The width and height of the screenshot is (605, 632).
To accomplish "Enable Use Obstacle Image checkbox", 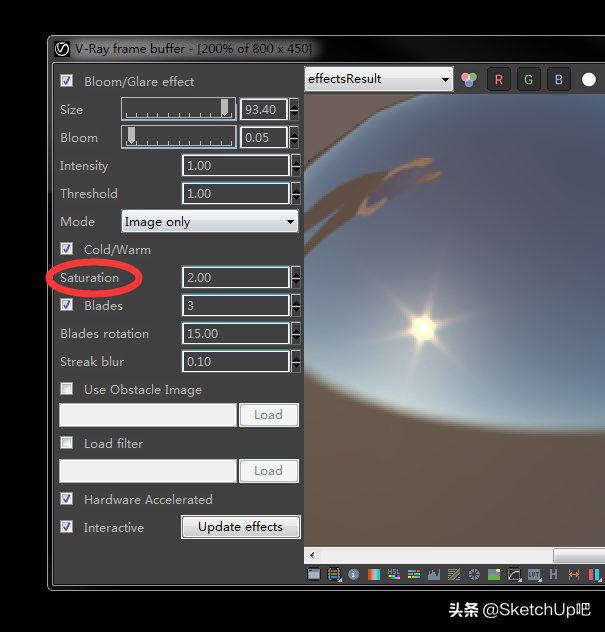I will (67, 389).
